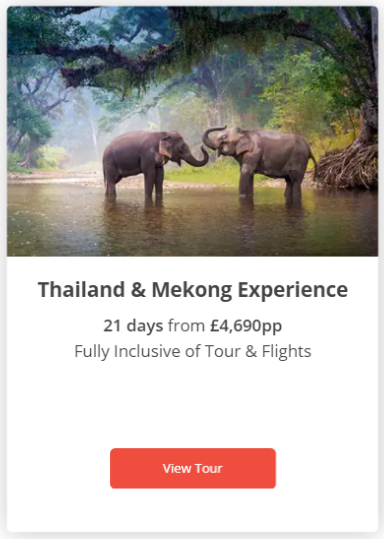Select the left elephant in the photo

coord(155,164)
